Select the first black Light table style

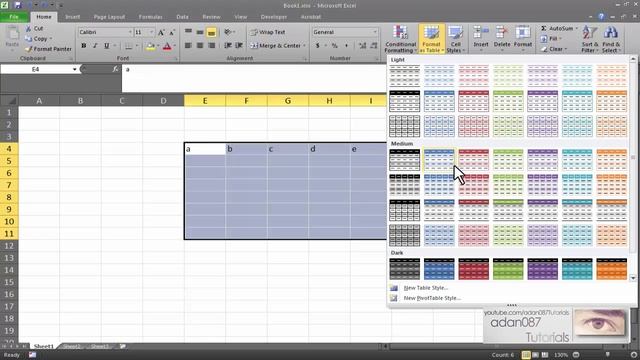click(404, 76)
